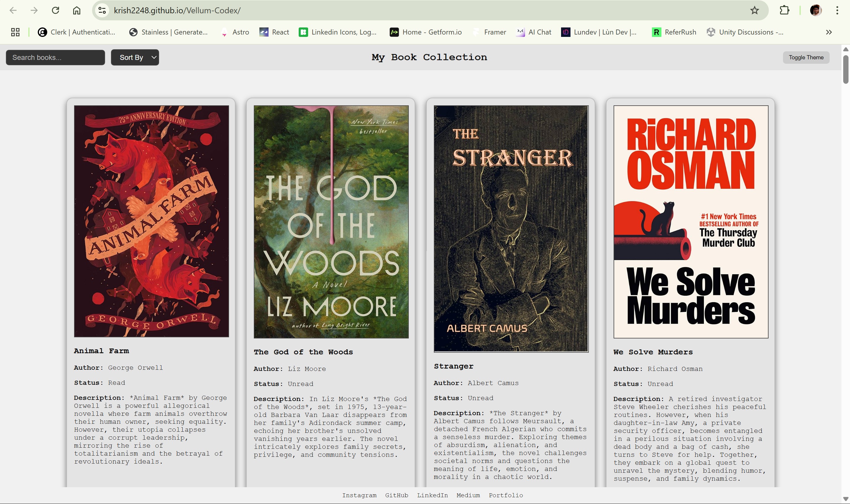Screen dimensions: 850x504
Task: Open the Medium footer link
Action: (x=468, y=495)
